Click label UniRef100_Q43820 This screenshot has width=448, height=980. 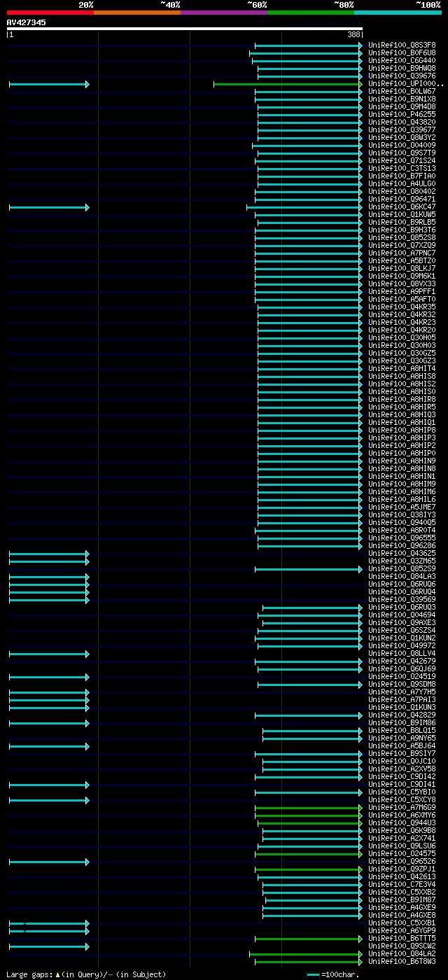402,122
